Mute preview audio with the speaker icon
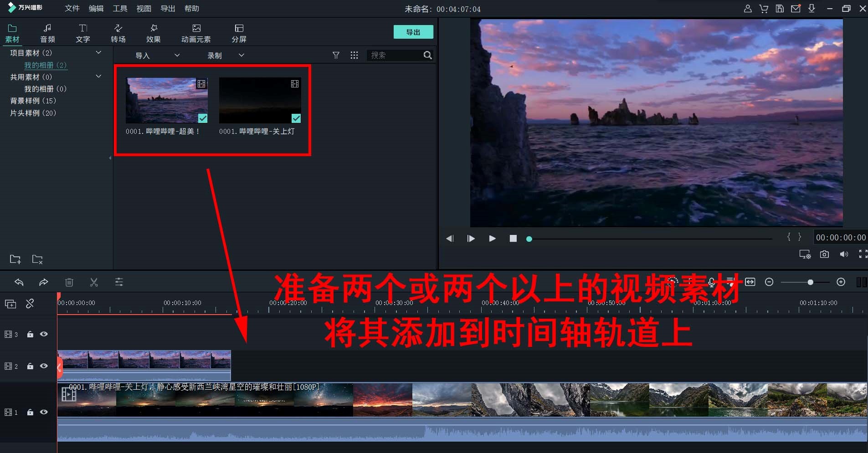Image resolution: width=868 pixels, height=453 pixels. 843,254
